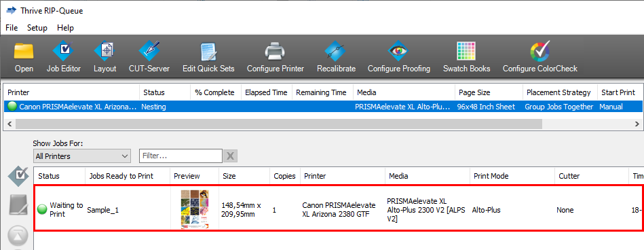Viewport: 644px width, 250px height.
Task: Open Configure Proofing eye icon
Action: pyautogui.click(x=399, y=57)
